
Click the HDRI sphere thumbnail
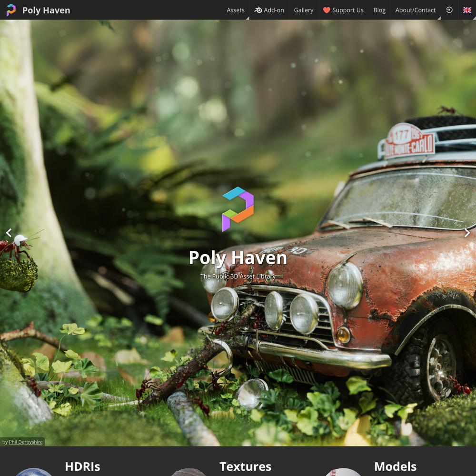34,472
